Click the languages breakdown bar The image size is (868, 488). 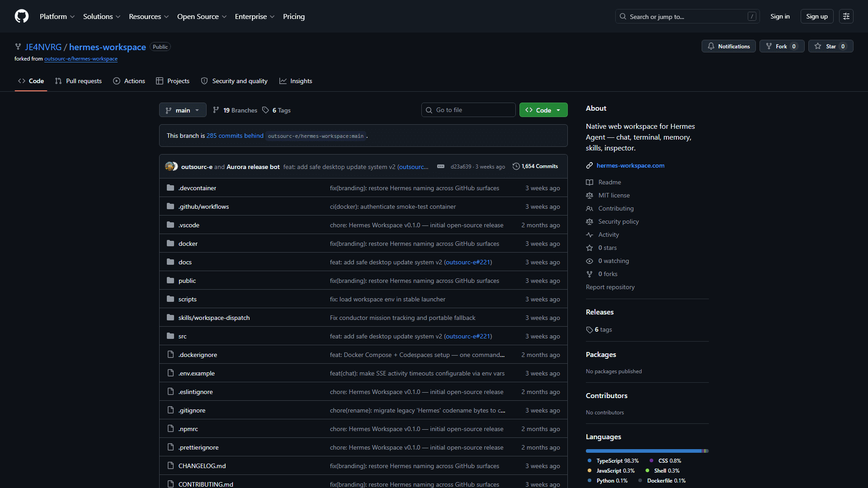pyautogui.click(x=647, y=451)
